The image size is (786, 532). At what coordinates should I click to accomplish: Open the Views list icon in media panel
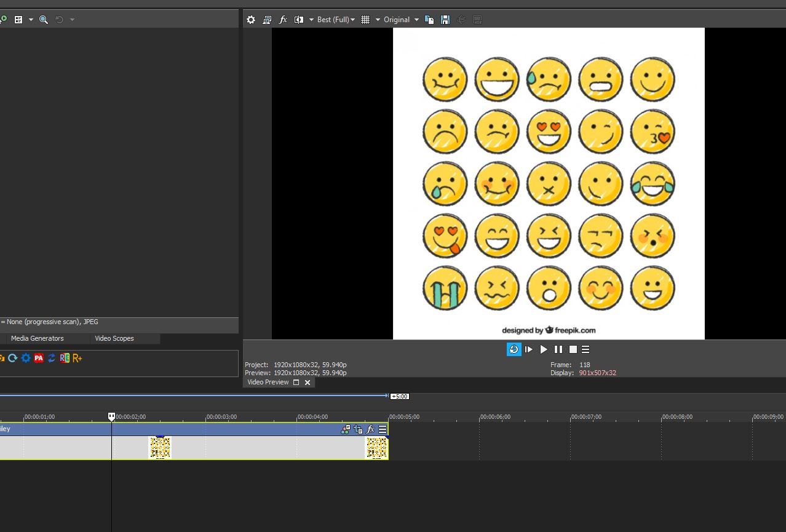(x=18, y=20)
